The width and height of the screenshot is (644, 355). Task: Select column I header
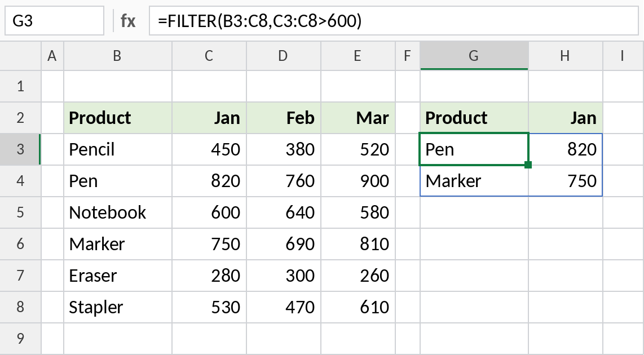point(623,55)
